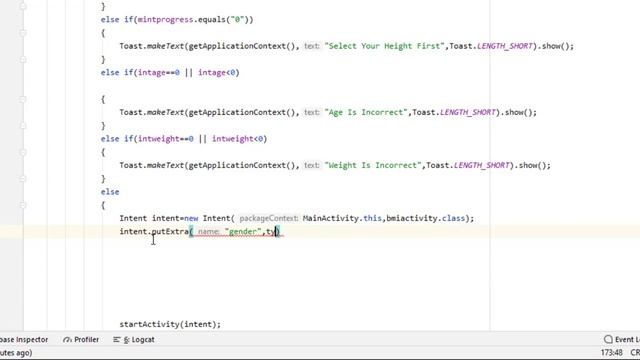Click the Event Log bubble icon
Screen dimensions: 640x360
608,340
